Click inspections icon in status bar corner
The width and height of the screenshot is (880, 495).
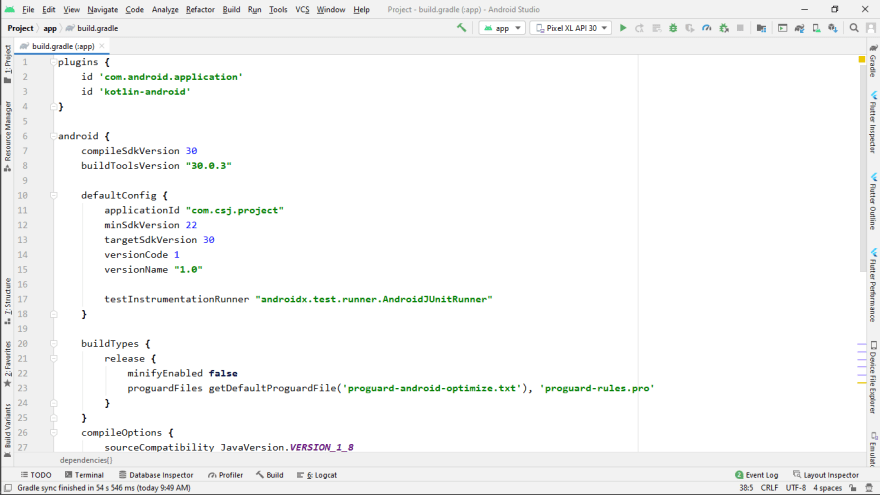click(869, 488)
